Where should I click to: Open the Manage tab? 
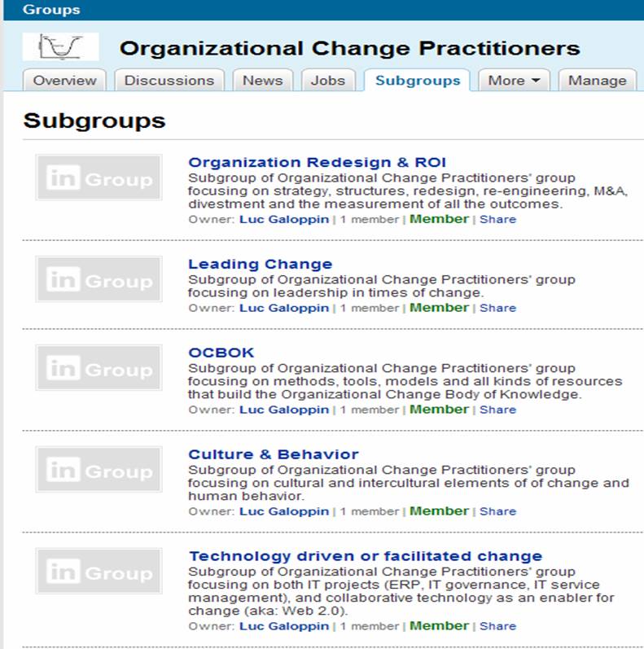(598, 81)
